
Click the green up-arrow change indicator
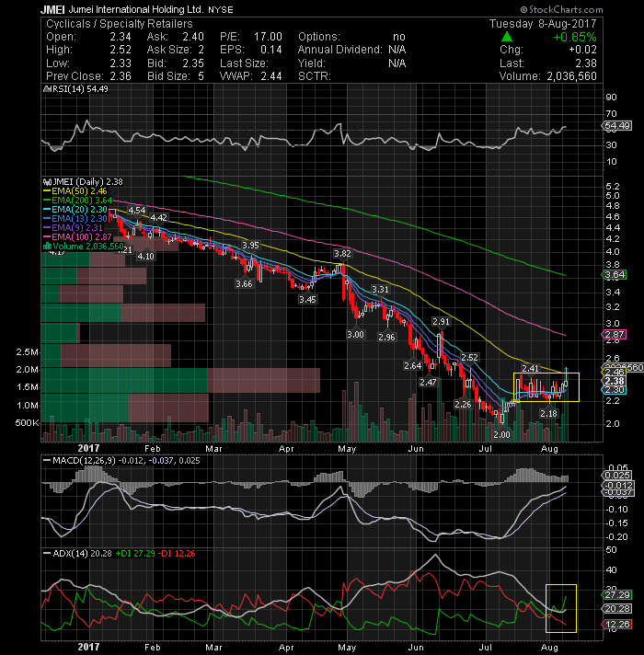point(507,37)
